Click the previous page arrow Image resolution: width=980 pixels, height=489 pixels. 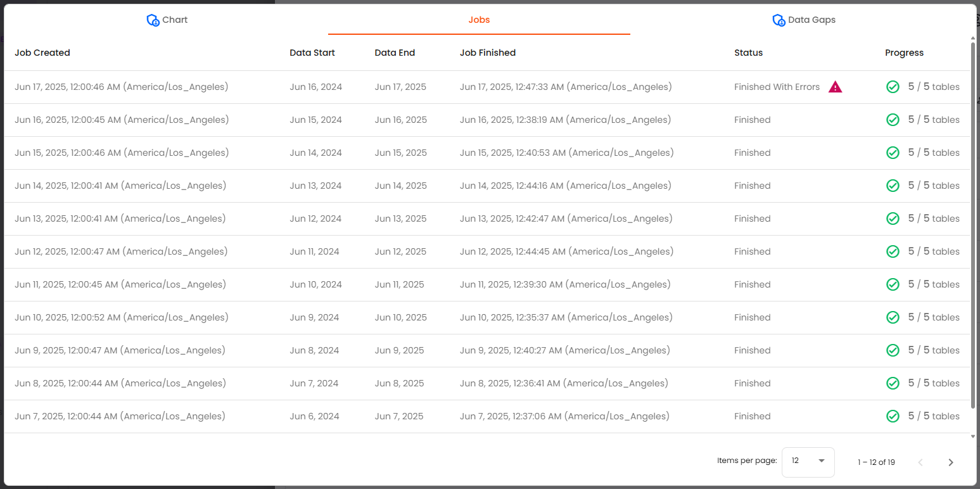[920, 462]
